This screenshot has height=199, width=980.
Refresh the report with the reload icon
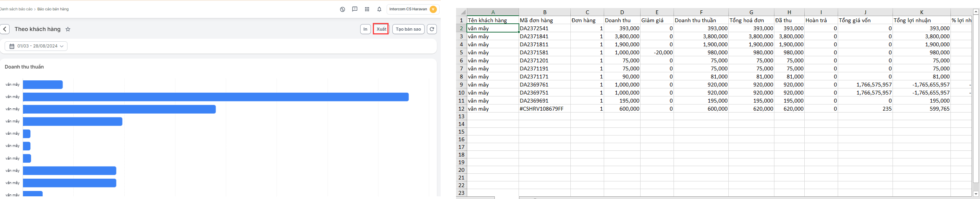pyautogui.click(x=432, y=29)
